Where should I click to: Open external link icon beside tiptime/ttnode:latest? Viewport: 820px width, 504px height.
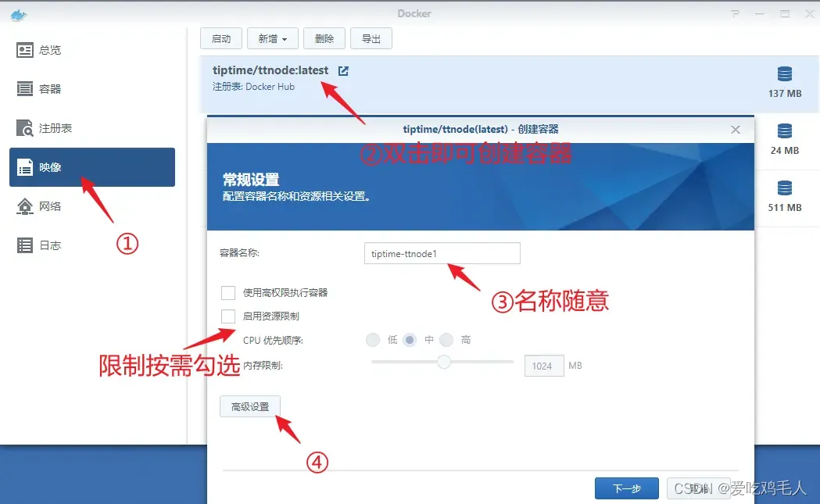tap(343, 70)
